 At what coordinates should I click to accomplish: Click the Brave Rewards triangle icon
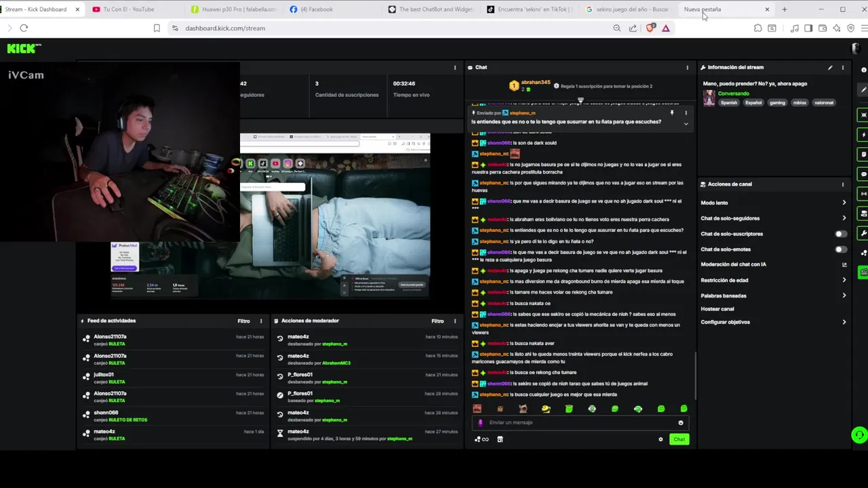[x=666, y=28]
